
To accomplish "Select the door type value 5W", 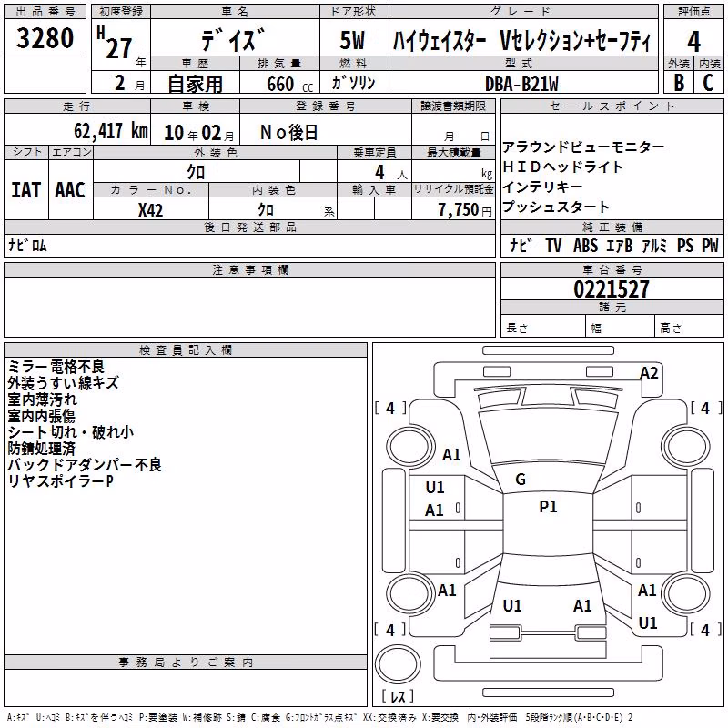I will [x=352, y=40].
